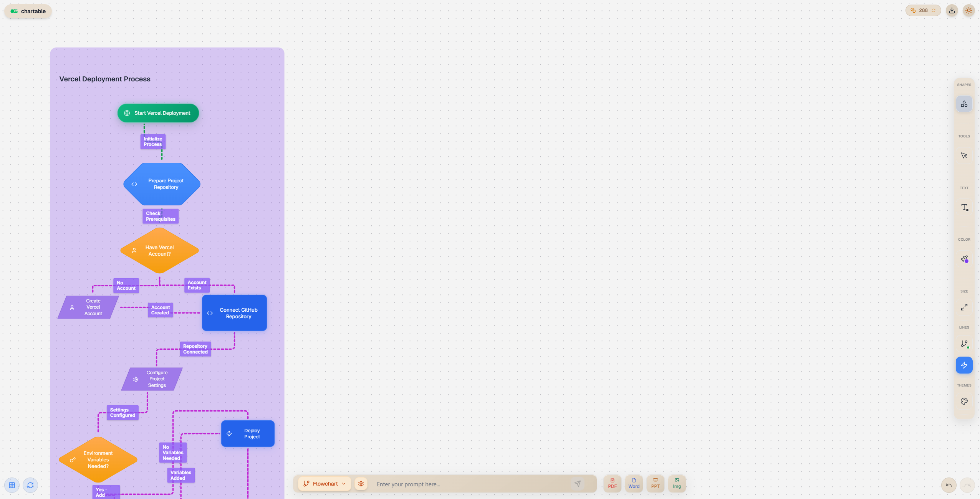Select the Lines connector style icon
The width and height of the screenshot is (980, 499).
964,344
